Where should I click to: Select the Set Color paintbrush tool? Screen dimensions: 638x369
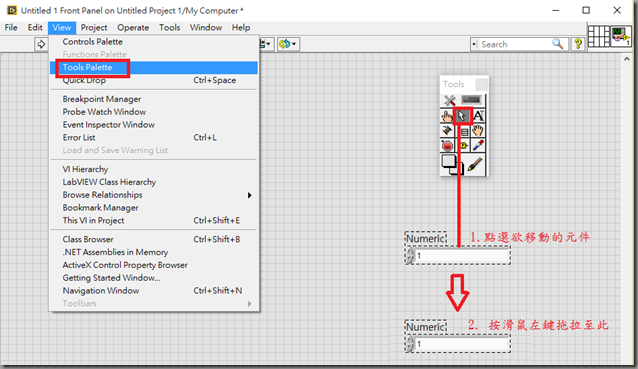[x=475, y=165]
